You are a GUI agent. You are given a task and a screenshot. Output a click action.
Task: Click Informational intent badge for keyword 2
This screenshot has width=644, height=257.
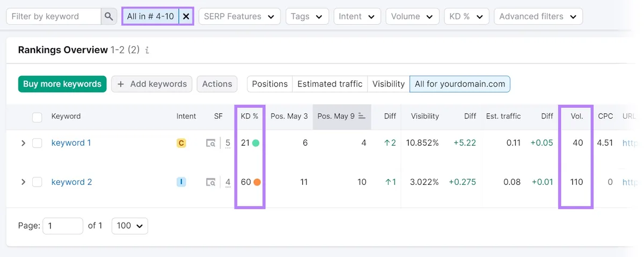[x=181, y=182]
